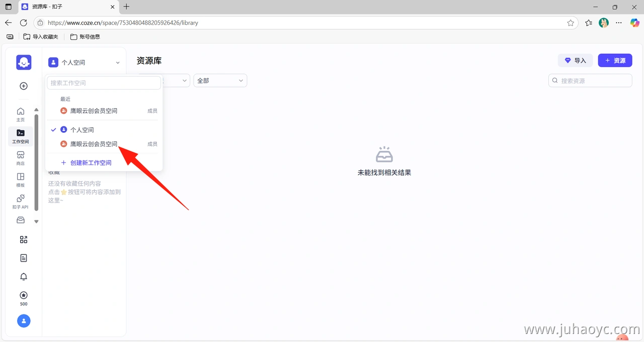Click the sidebar scroll-down arrow

pos(36,221)
